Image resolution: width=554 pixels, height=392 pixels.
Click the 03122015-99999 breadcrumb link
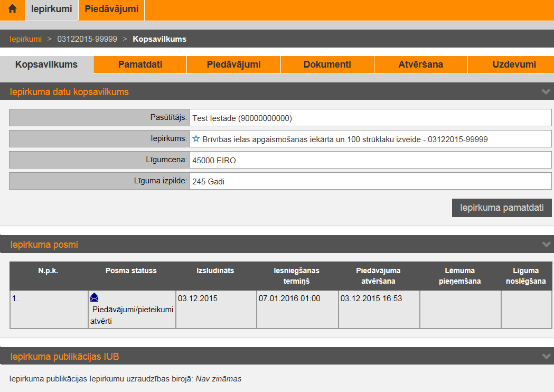click(x=87, y=39)
